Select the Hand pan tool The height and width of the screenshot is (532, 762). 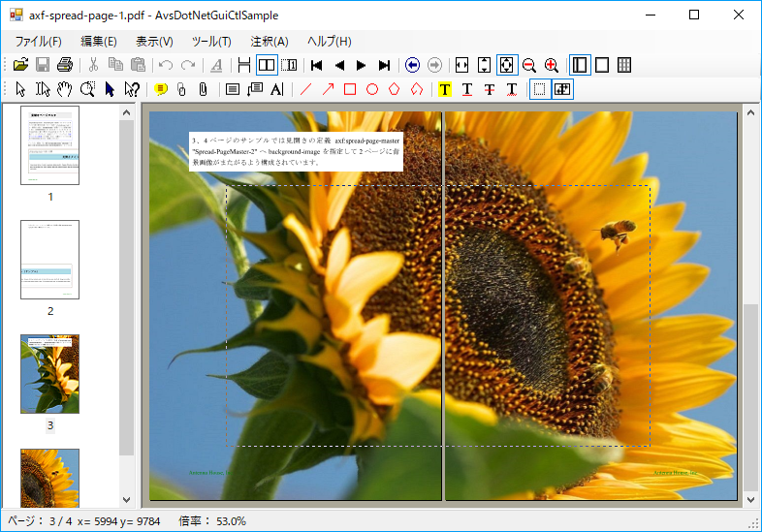[65, 89]
